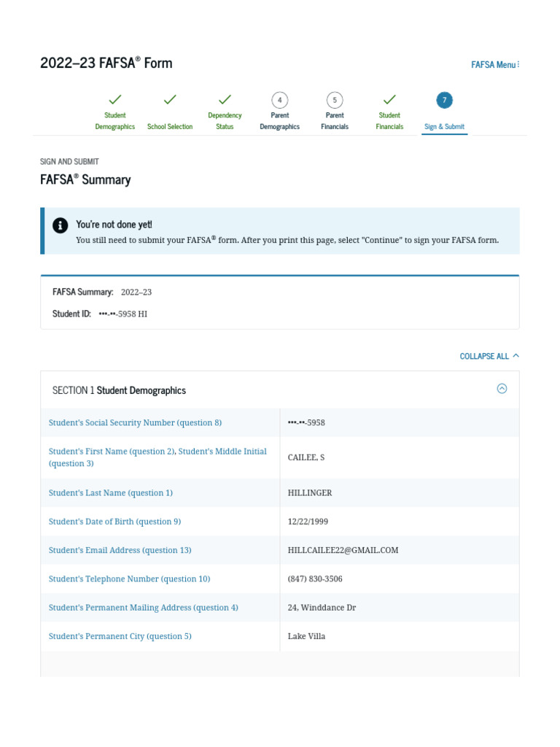Click the birth date 12/22/1999
560x747 pixels.
pos(308,522)
